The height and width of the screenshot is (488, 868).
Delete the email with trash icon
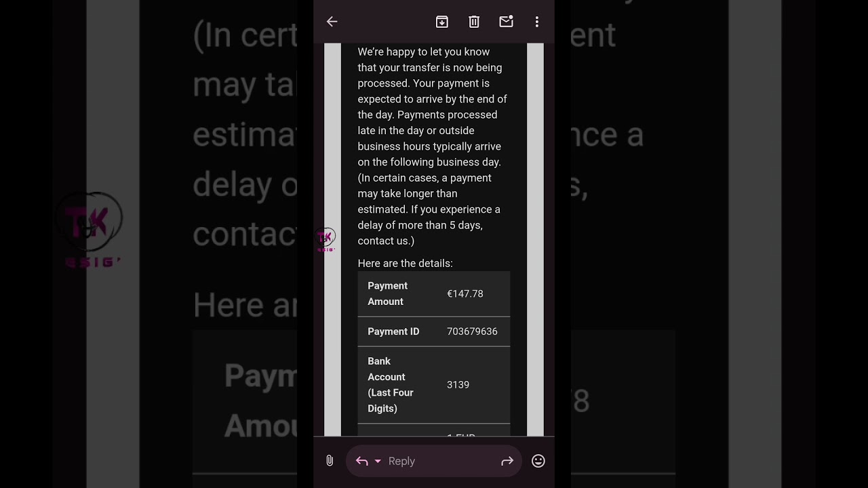coord(474,22)
